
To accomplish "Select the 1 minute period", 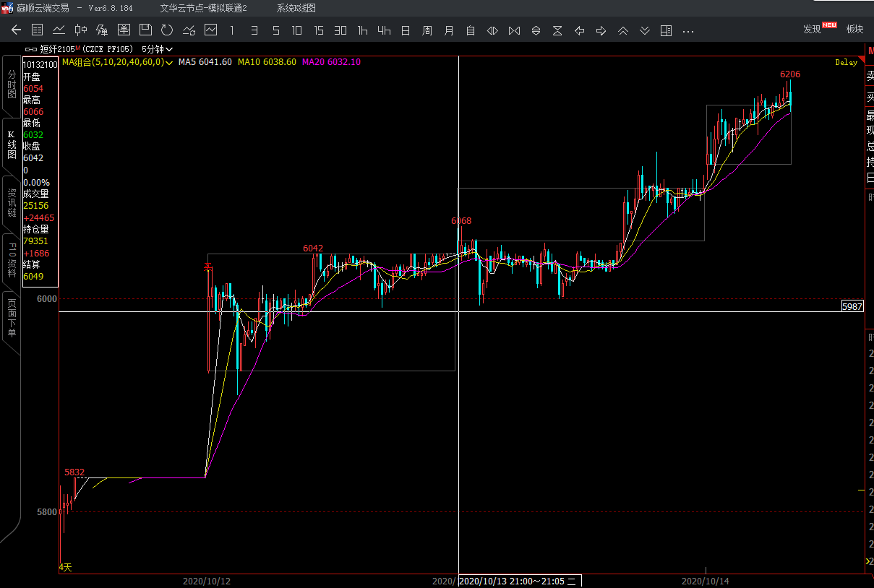I will pyautogui.click(x=231, y=30).
